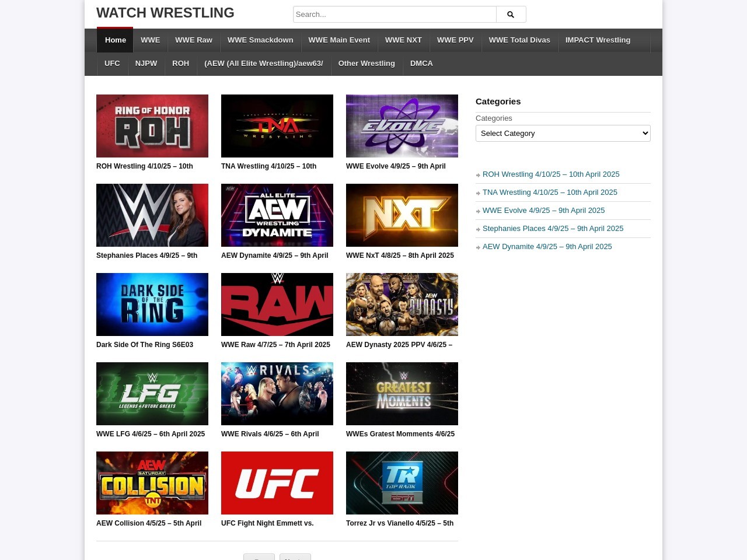Click Dark Side Of The Ring S6E03 title

(145, 345)
